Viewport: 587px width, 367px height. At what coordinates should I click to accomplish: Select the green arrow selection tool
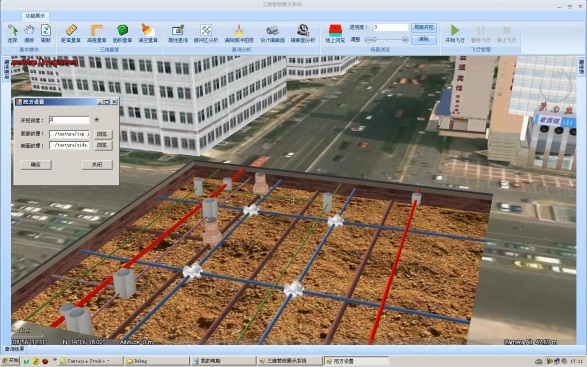tap(12, 33)
